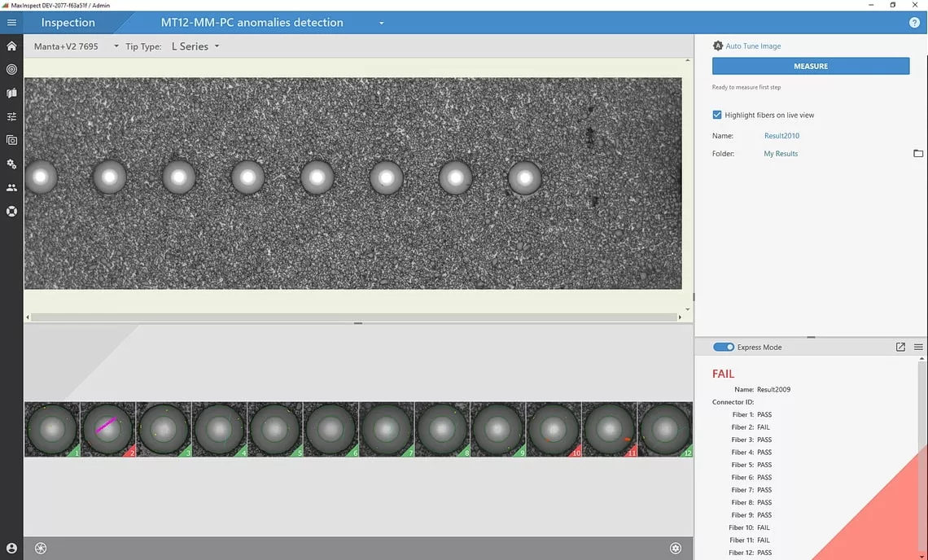Click live view scroll up arrow

click(x=687, y=60)
